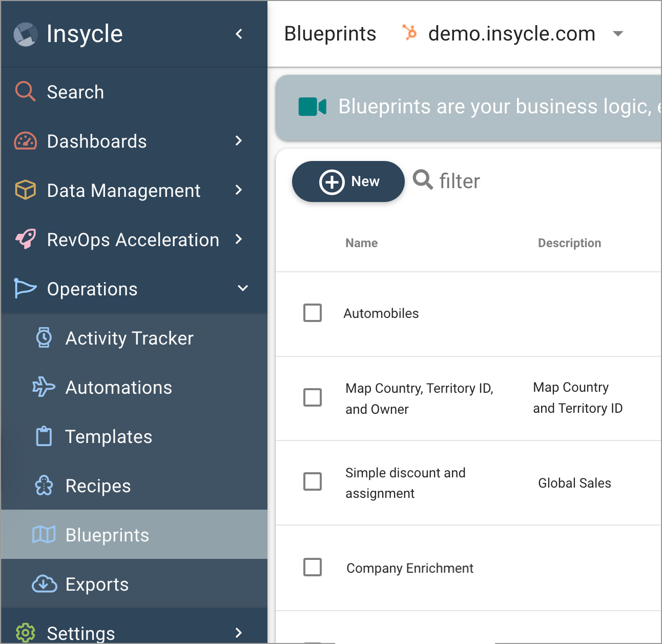
Task: Tick the Simple discount and assignment checkbox
Action: (x=313, y=481)
